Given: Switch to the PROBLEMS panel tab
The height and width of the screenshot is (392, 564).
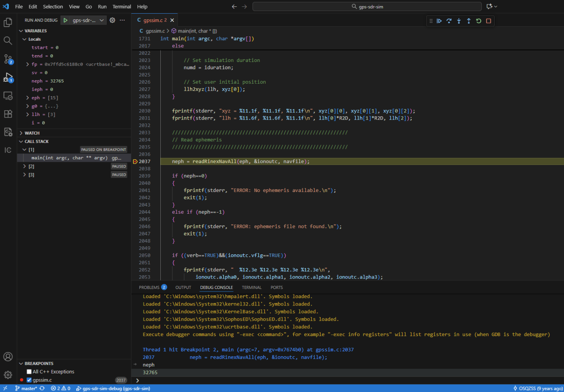Looking at the screenshot, I should (149, 287).
